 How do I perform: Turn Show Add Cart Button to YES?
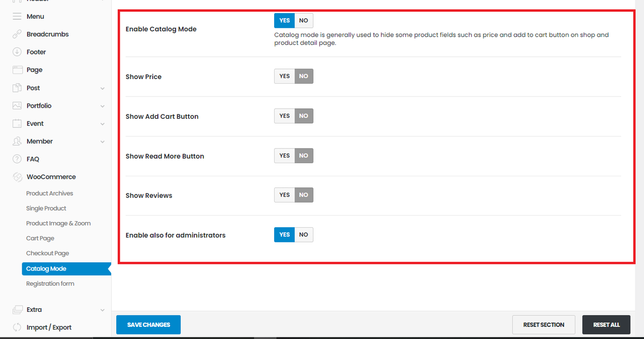285,116
